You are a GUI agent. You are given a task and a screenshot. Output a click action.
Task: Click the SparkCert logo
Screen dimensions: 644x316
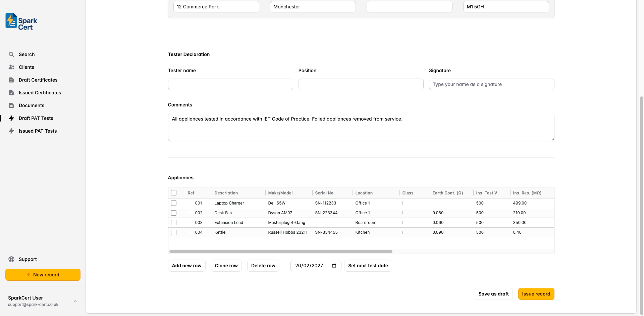20,21
